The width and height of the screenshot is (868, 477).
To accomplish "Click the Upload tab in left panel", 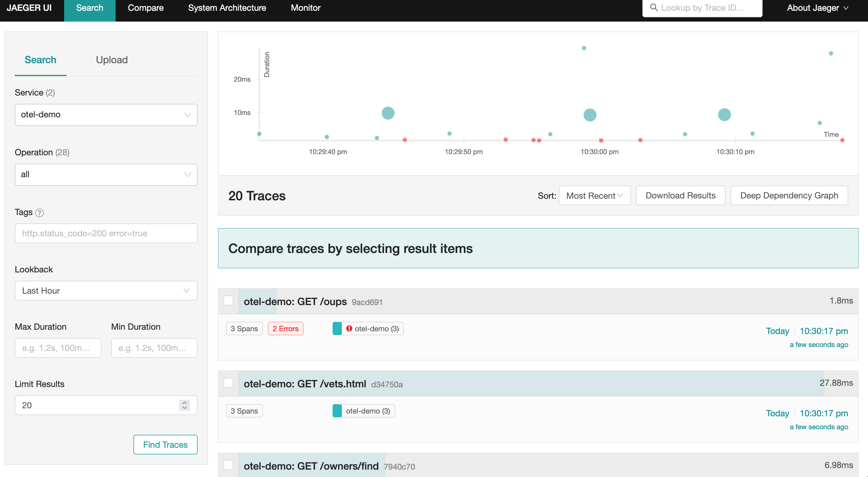I will (112, 59).
